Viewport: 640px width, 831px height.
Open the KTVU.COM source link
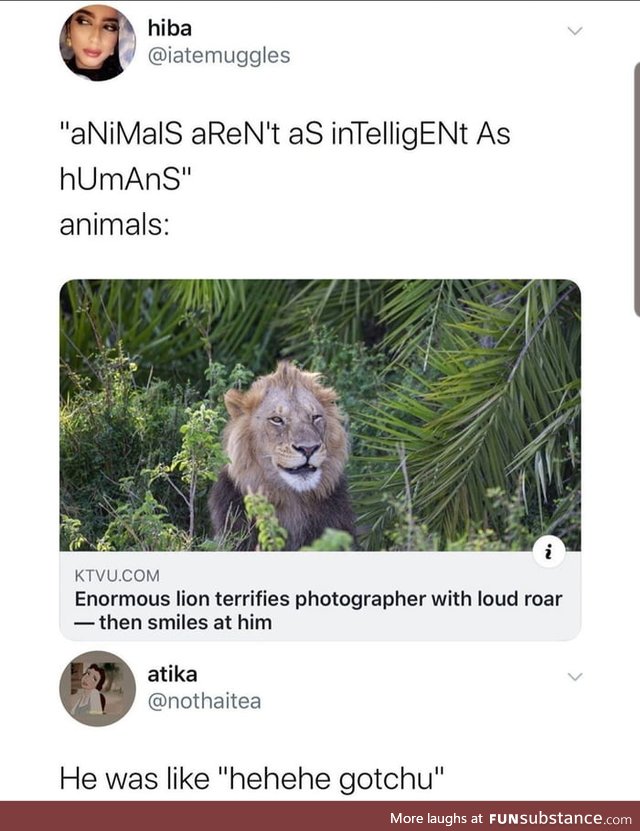tap(117, 576)
